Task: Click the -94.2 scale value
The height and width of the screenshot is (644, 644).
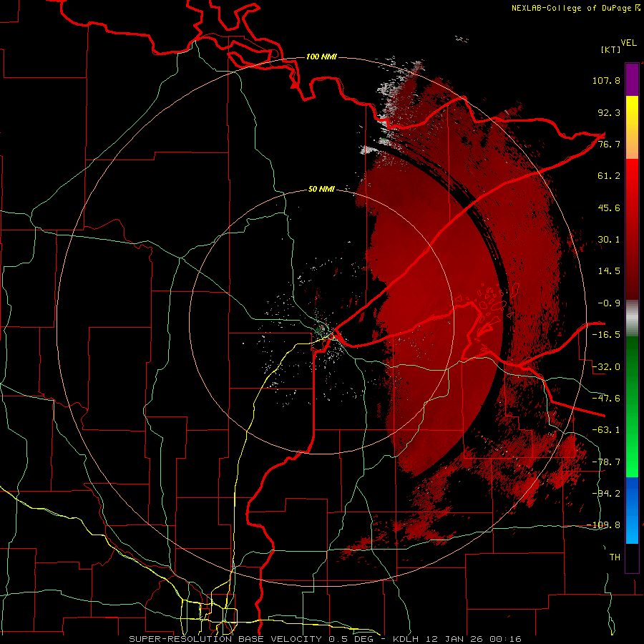Action: pos(606,493)
